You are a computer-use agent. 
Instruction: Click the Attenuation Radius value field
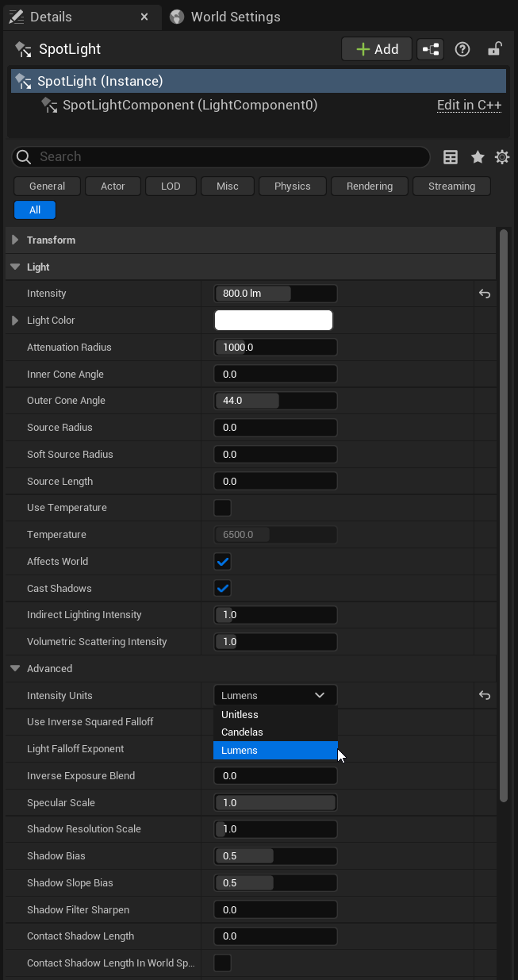click(276, 348)
